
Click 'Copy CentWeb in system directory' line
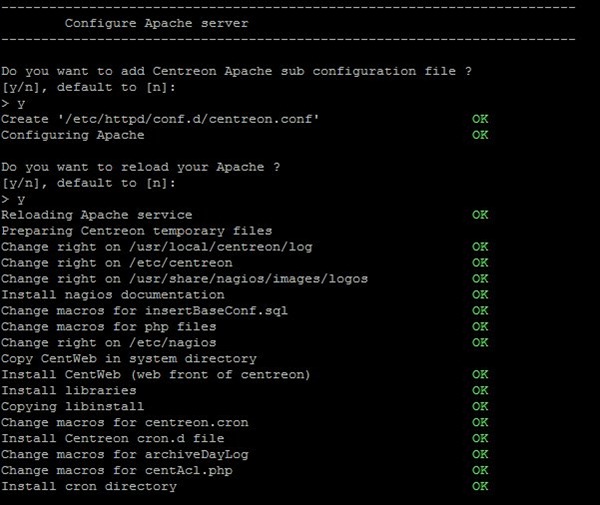click(x=129, y=358)
